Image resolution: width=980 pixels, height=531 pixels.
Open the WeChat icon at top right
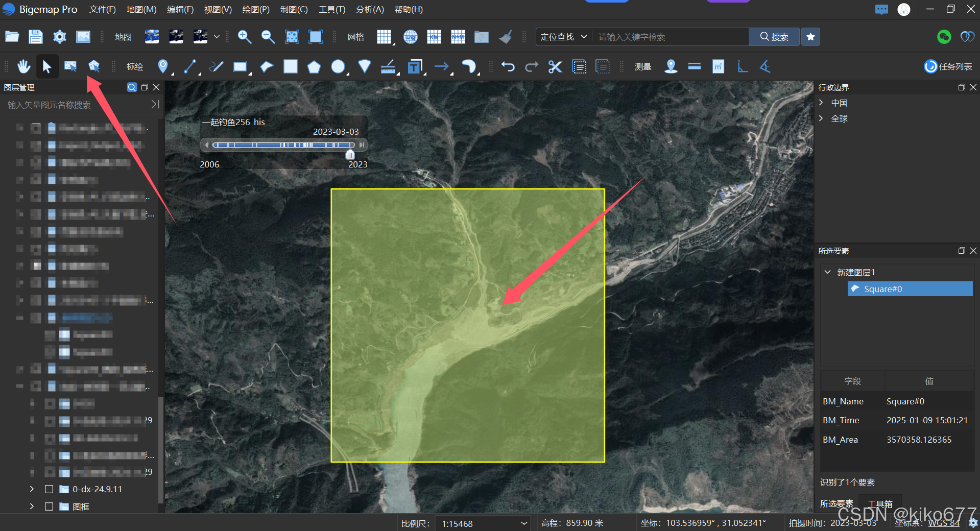(x=944, y=37)
